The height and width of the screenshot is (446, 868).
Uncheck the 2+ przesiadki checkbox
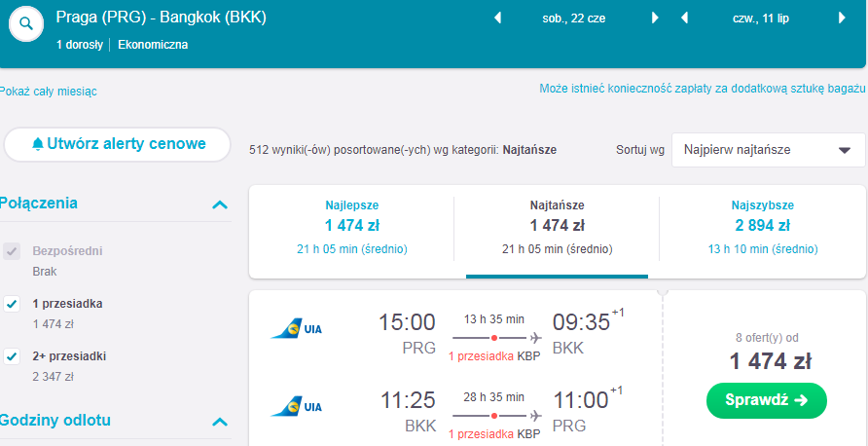(12, 356)
